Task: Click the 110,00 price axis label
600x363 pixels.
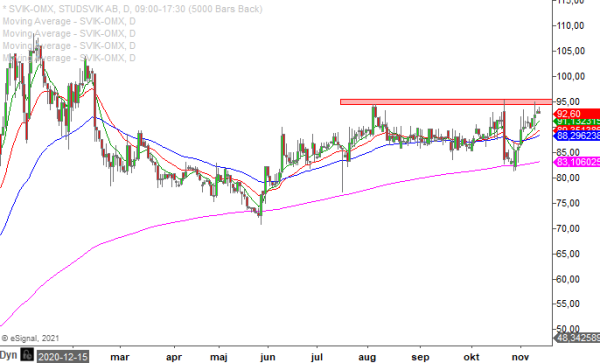Action: coord(570,26)
